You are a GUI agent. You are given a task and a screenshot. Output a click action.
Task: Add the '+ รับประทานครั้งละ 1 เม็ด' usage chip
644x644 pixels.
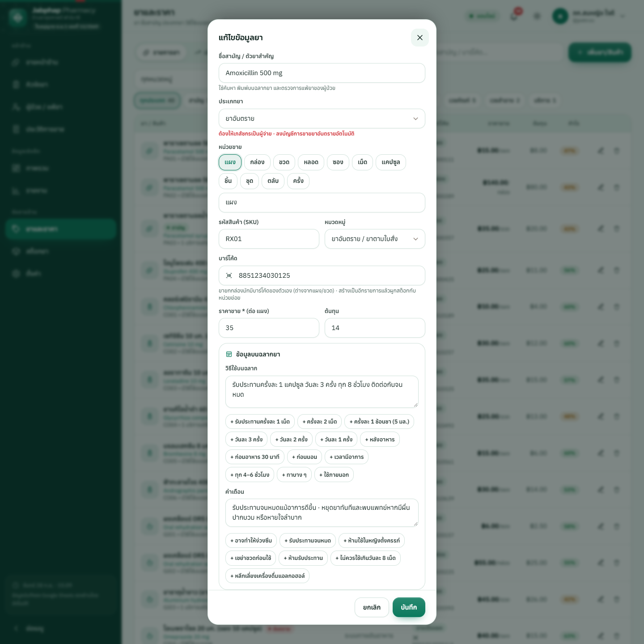coord(260,422)
